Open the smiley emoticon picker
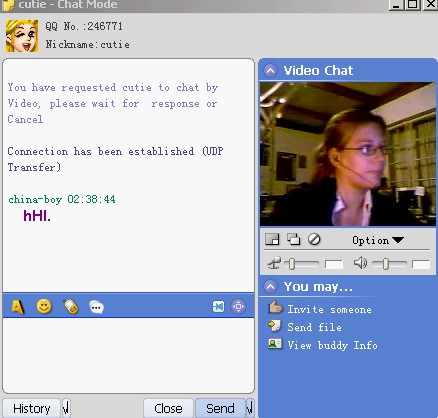 coord(44,306)
